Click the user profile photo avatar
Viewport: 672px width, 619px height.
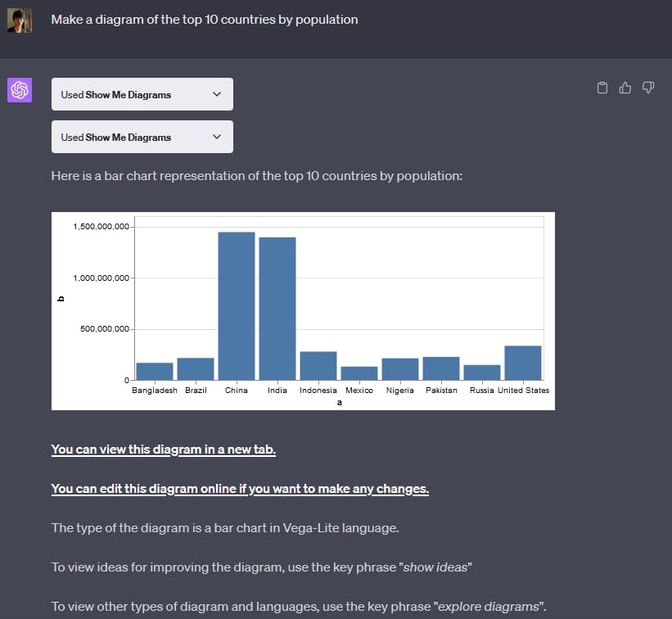(x=20, y=20)
